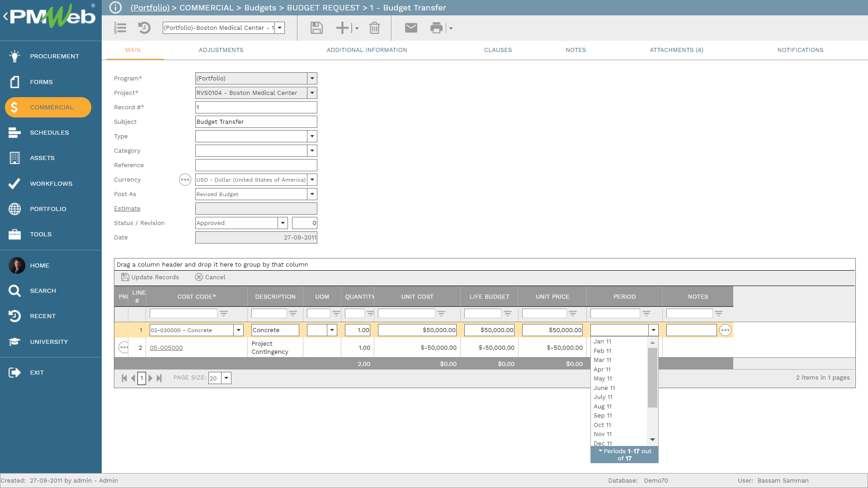Click the history revert toolbar icon

(144, 28)
